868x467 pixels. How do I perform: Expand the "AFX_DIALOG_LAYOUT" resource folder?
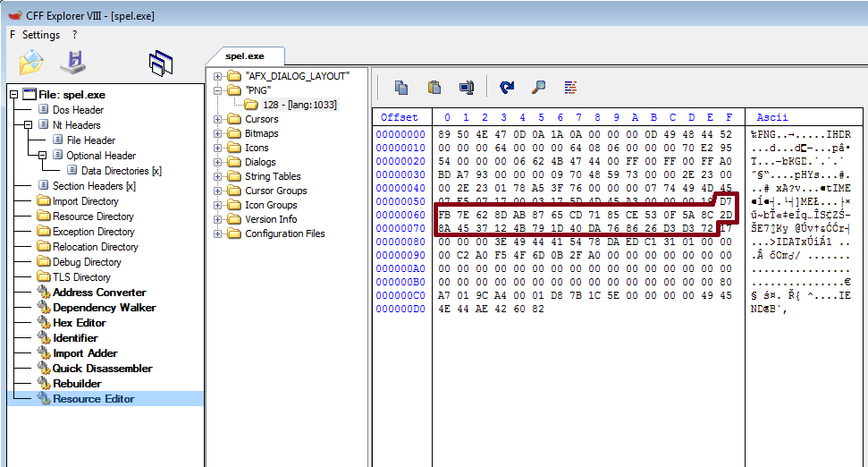click(217, 76)
